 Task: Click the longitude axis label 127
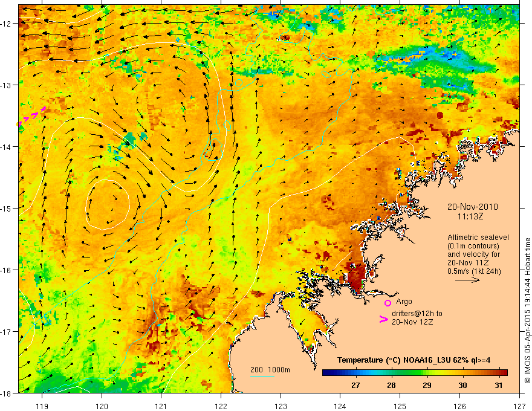(x=519, y=406)
